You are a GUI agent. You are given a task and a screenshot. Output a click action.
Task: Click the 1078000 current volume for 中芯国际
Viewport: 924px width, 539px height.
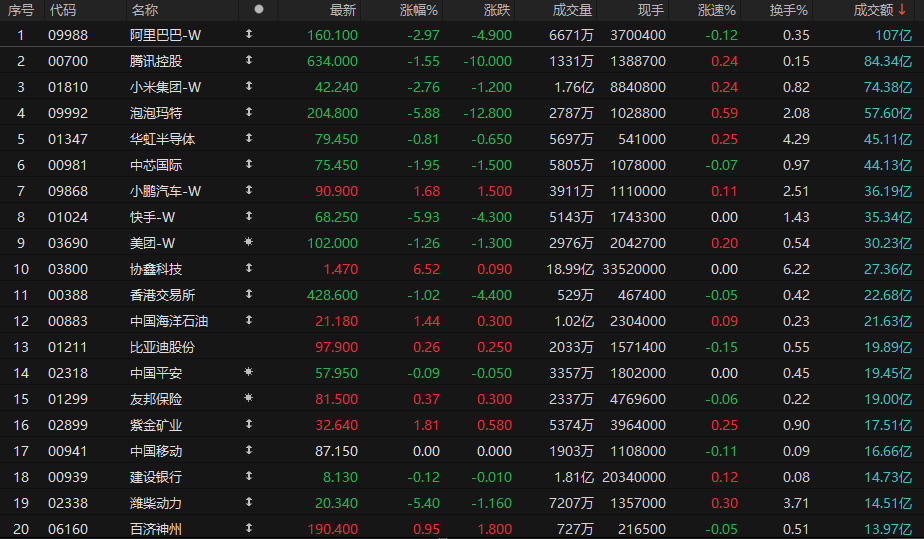pyautogui.click(x=638, y=165)
